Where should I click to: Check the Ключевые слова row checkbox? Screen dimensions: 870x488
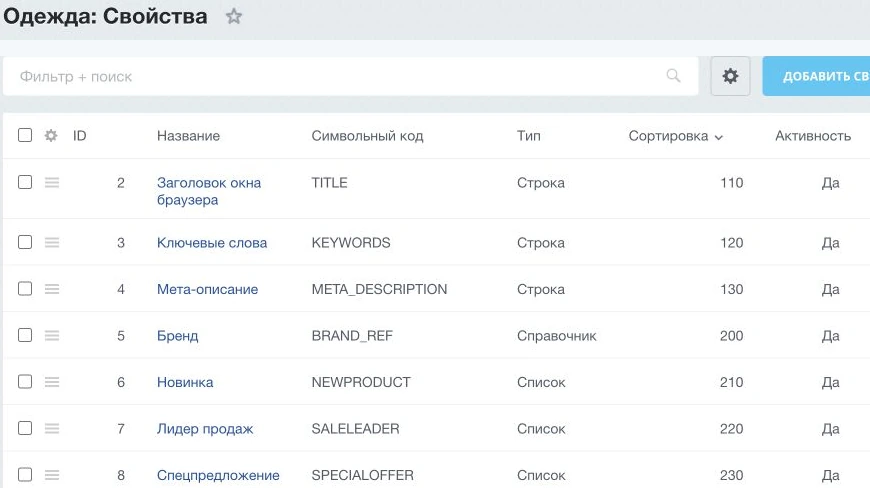coord(25,242)
